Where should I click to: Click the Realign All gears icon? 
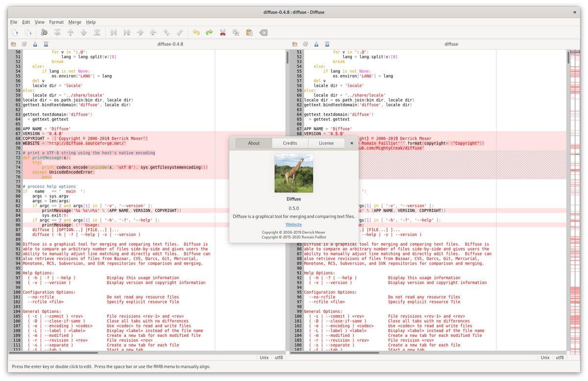44,32
